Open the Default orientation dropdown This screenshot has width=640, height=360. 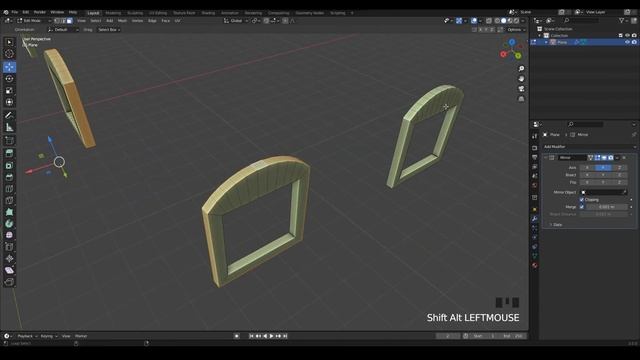63,30
